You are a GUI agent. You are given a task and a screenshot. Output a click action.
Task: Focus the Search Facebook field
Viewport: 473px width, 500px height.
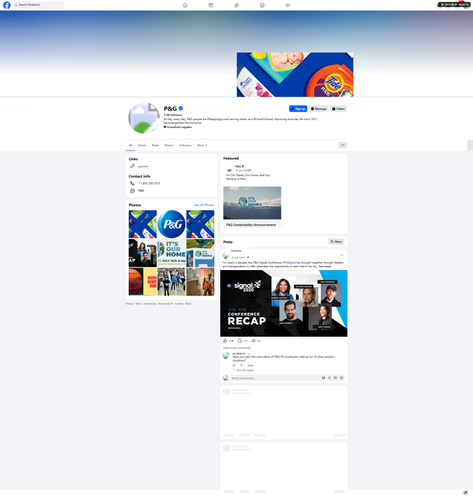pyautogui.click(x=39, y=5)
